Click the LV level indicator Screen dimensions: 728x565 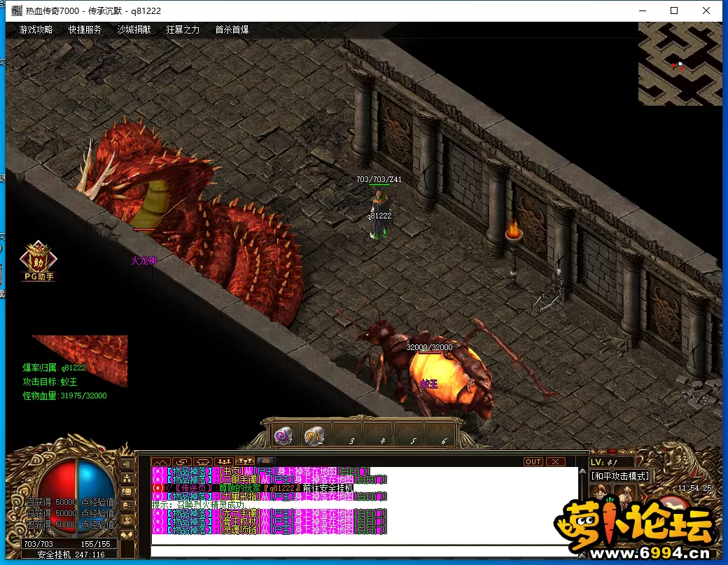coord(611,462)
